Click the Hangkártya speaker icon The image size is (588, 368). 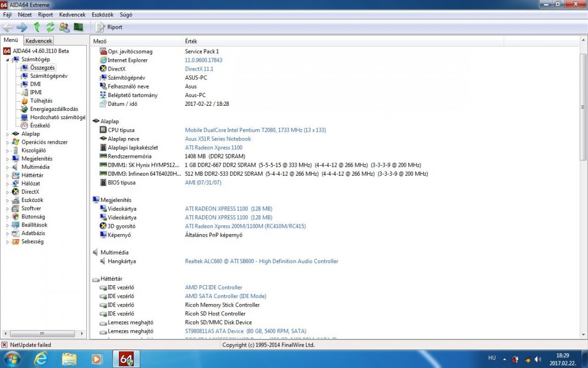(x=103, y=261)
